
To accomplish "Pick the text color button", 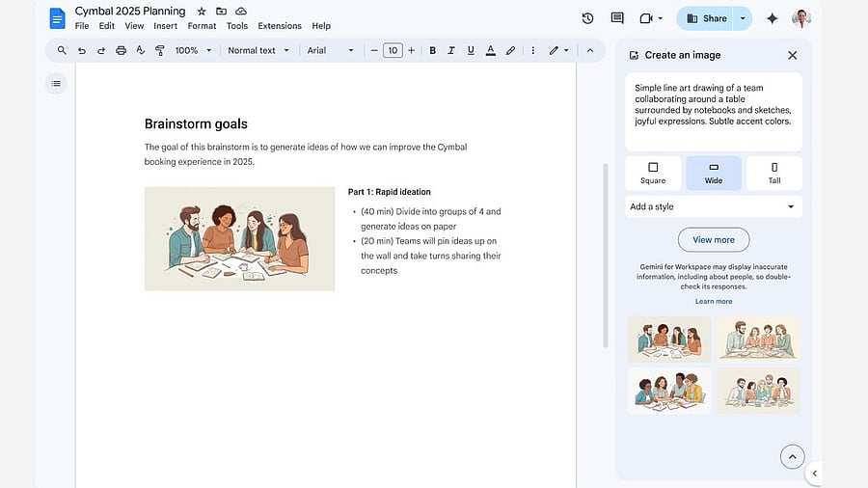I will click(x=490, y=50).
